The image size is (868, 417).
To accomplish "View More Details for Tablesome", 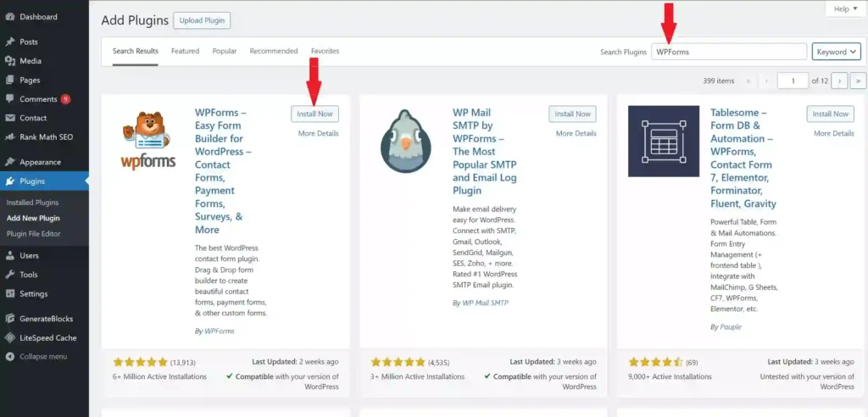I will coord(834,133).
